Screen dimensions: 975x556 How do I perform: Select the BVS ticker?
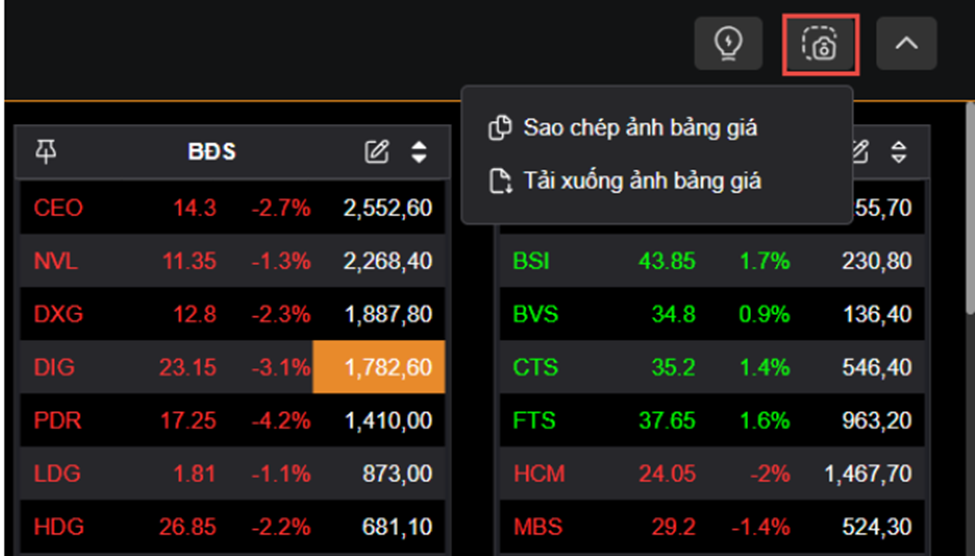pos(535,314)
